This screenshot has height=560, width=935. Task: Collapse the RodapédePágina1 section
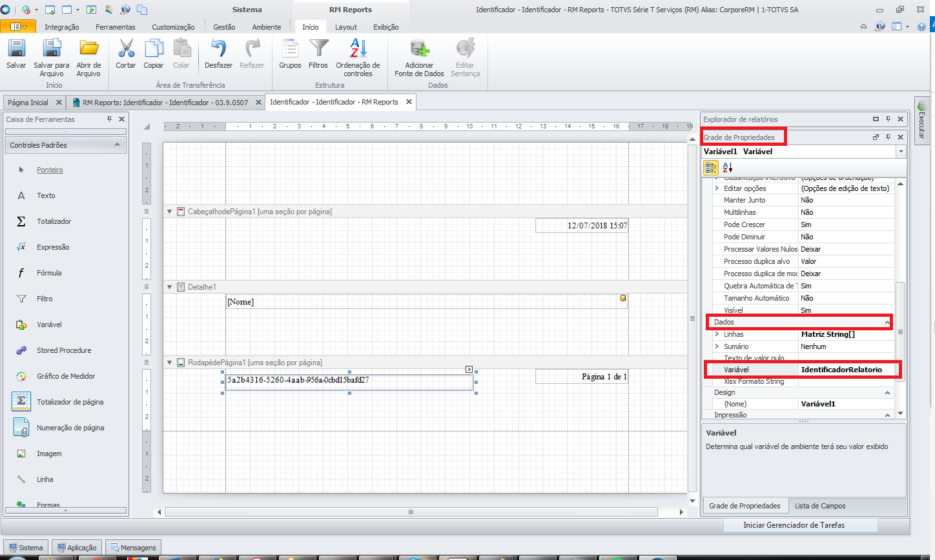coord(170,363)
